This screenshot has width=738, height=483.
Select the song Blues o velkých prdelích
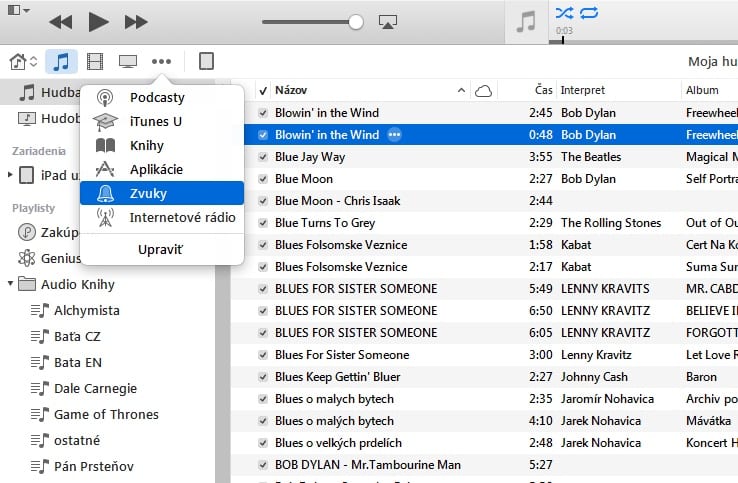(x=338, y=443)
